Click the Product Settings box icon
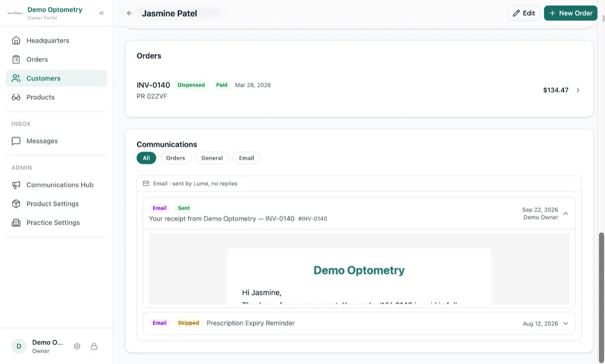Screen dimensions: 605x364 (x=16, y=204)
